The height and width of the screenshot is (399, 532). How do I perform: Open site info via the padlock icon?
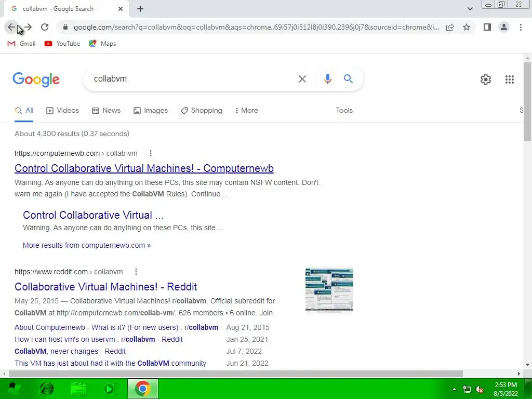[x=65, y=27]
